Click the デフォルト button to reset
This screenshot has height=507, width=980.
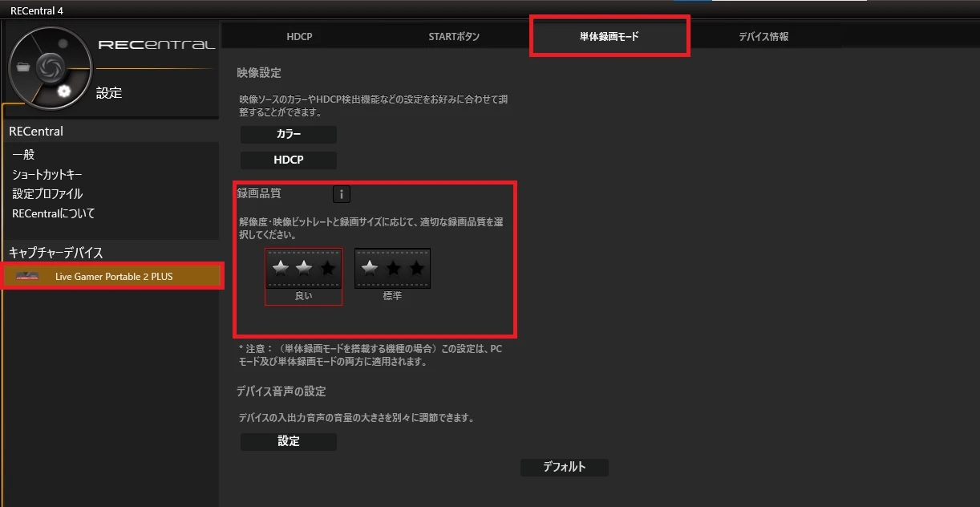pos(564,467)
